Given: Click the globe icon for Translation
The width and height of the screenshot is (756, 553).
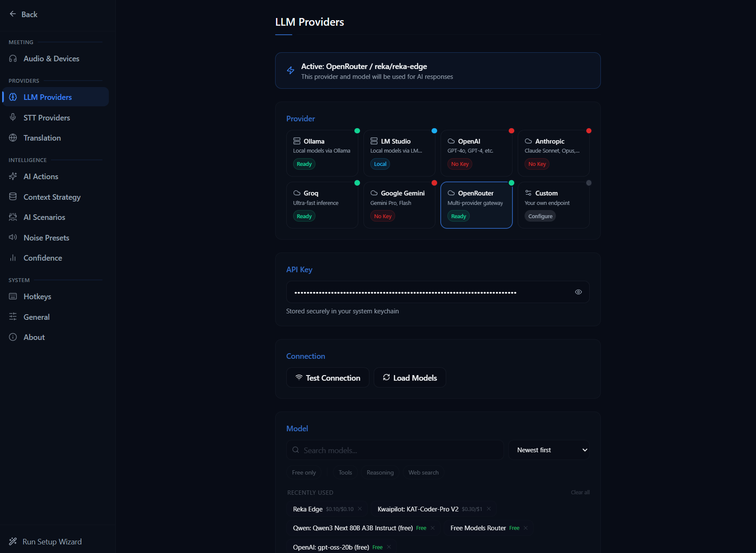Looking at the screenshot, I should point(13,138).
